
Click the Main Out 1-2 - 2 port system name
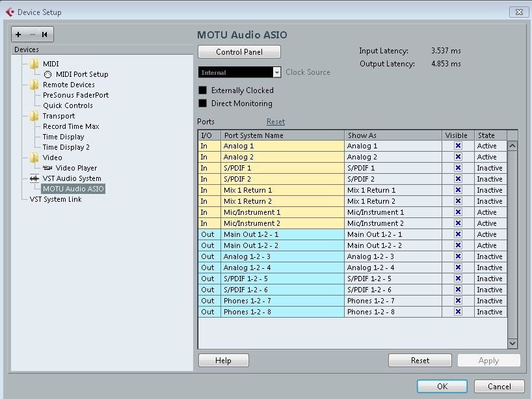(282, 245)
